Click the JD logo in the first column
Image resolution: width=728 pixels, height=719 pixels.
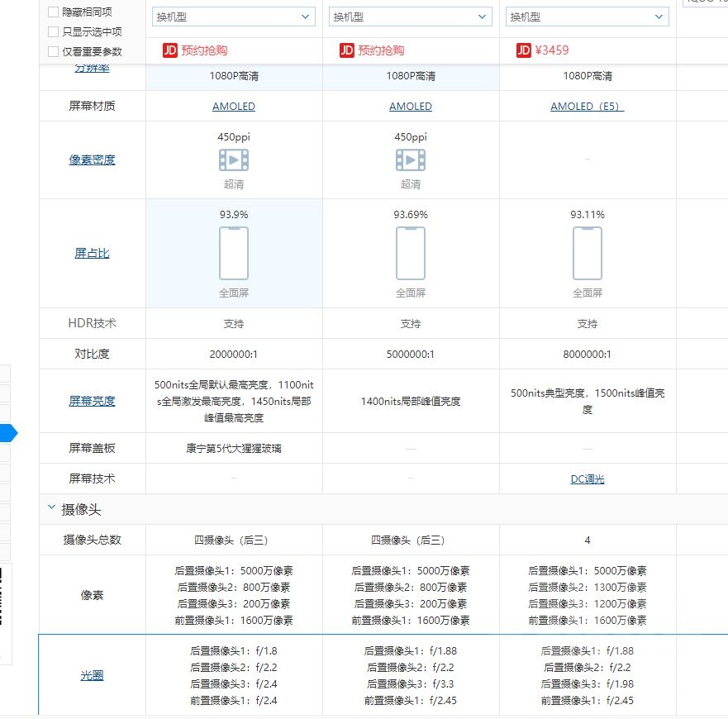tap(169, 50)
